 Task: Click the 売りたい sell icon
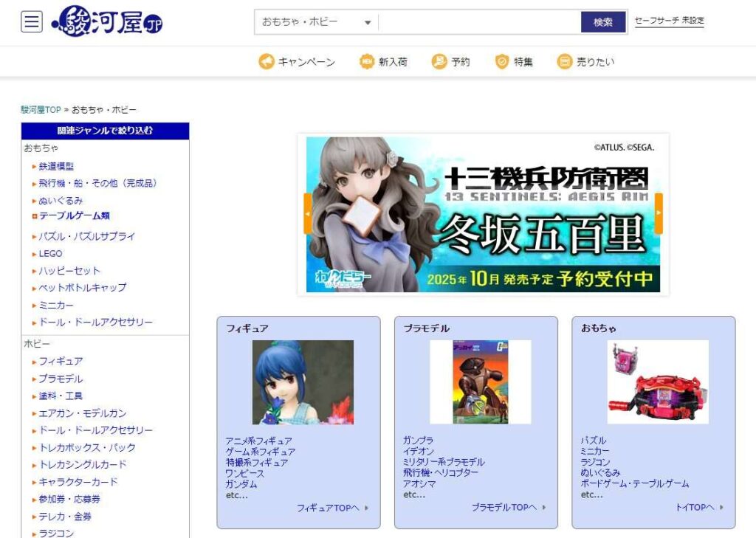point(564,63)
